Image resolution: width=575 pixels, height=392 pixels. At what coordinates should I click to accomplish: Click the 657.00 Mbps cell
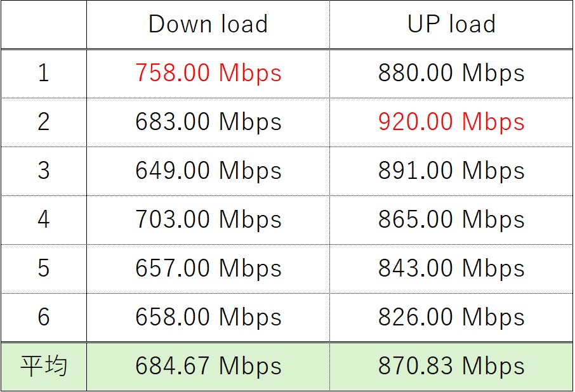(208, 269)
